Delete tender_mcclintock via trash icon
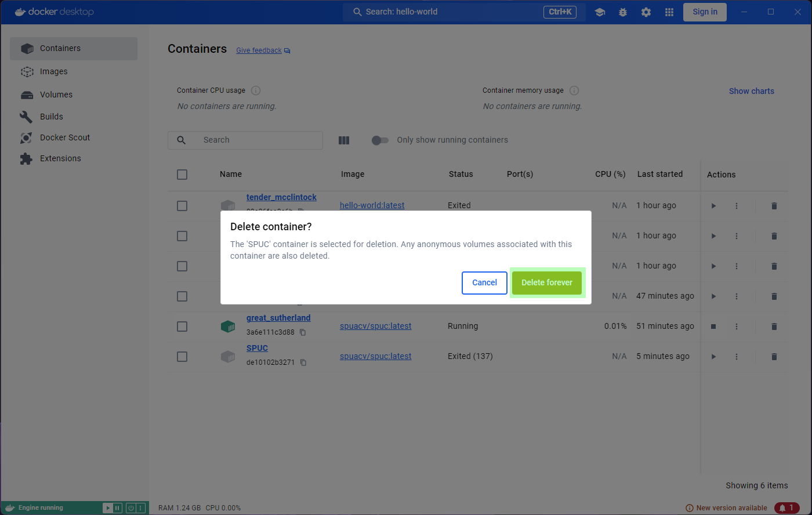Image resolution: width=812 pixels, height=515 pixels. click(774, 206)
